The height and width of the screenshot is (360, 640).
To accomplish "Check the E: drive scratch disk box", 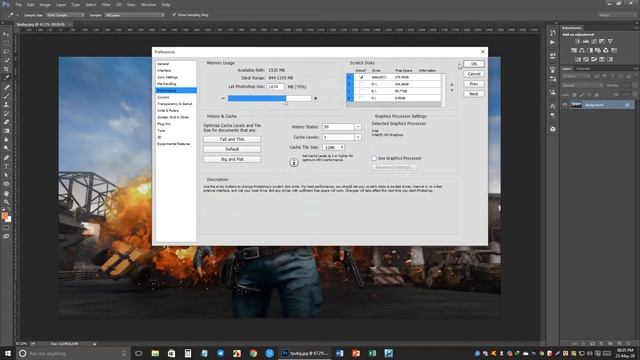I will (x=361, y=91).
